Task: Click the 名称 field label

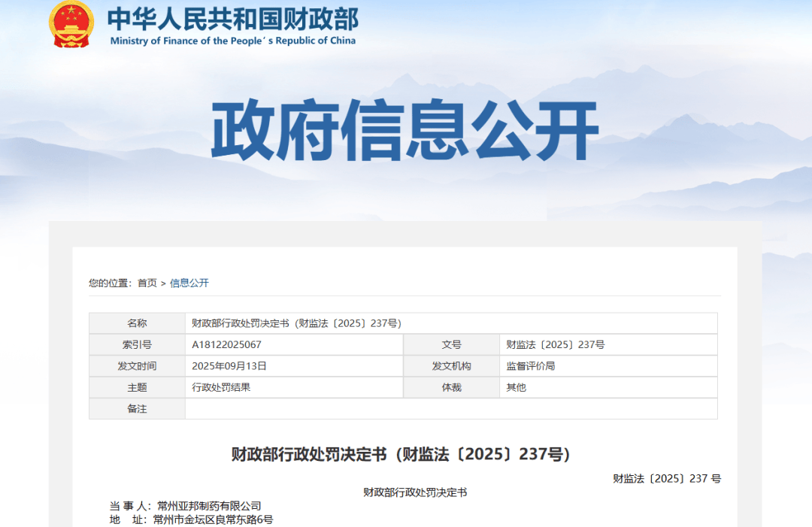Action: [x=137, y=322]
